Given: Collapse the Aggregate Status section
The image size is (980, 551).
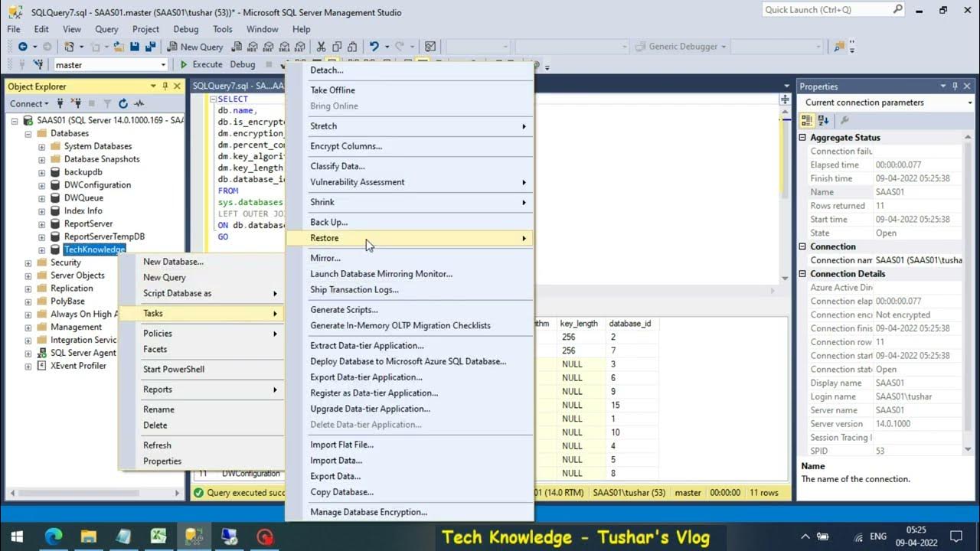Looking at the screenshot, I should 803,138.
